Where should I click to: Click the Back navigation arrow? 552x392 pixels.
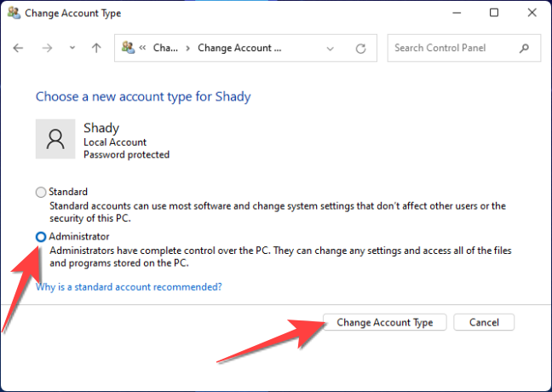[19, 49]
